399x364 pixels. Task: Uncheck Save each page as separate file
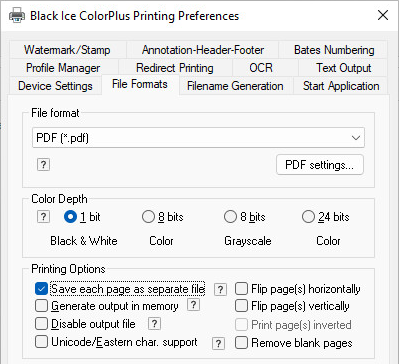click(x=41, y=289)
